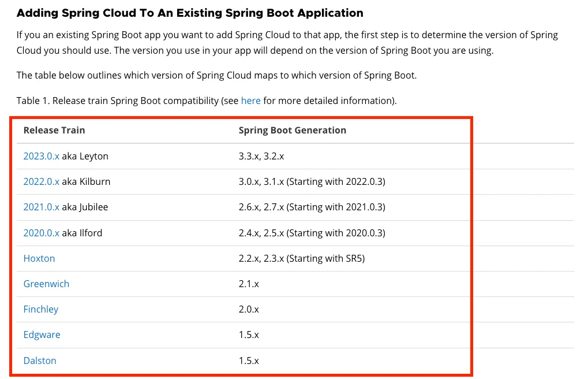Click the '2.0.x' cell in Finchley row

pyautogui.click(x=249, y=309)
